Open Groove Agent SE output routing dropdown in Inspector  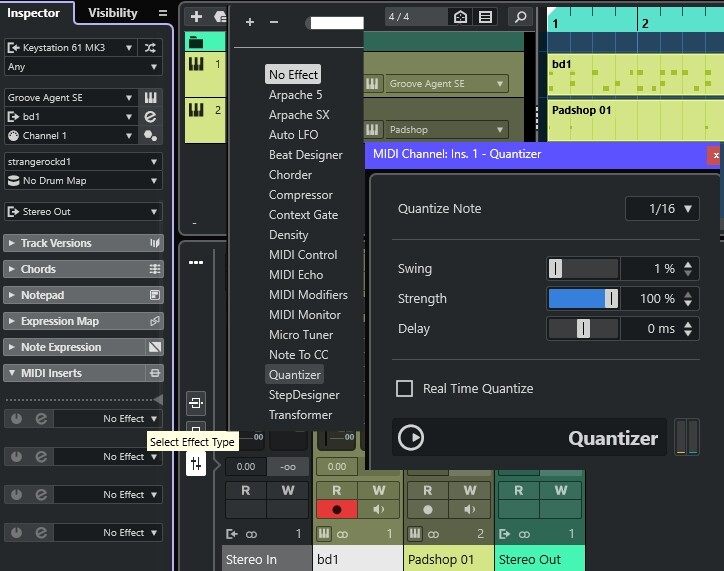[70, 97]
